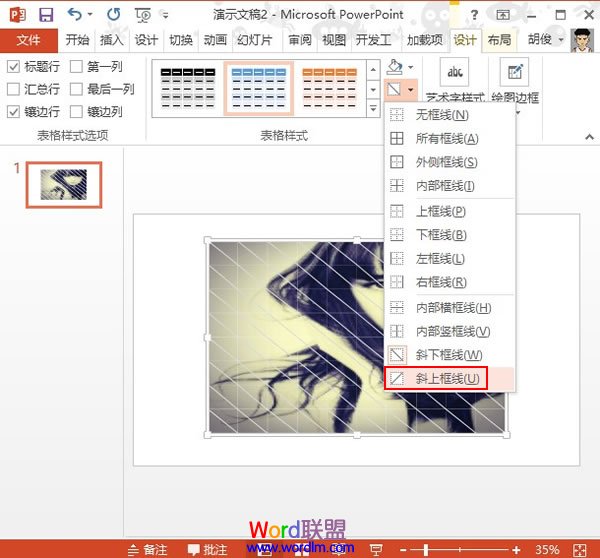
Task: Select the blue table style thumbnail
Action: 259,88
